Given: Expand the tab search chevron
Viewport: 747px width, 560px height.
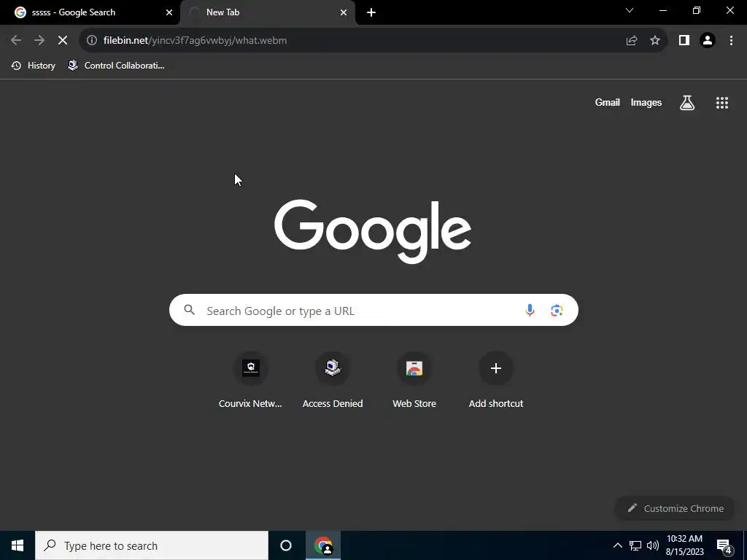Looking at the screenshot, I should (630, 10).
